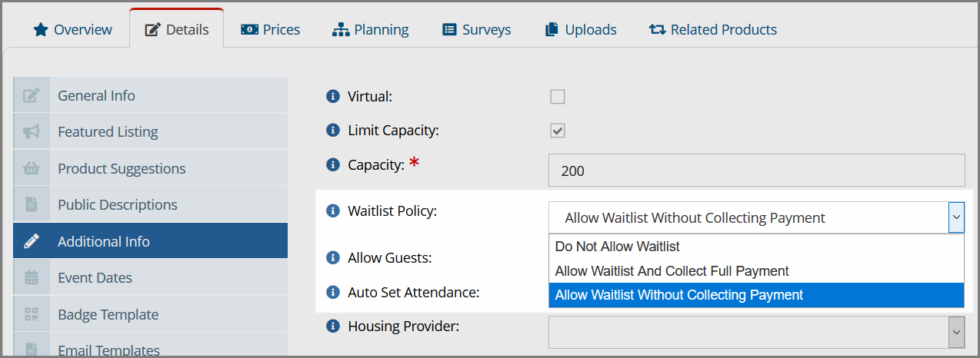
Task: Click the info icon next to Auto Set Attendance
Action: coord(333,292)
